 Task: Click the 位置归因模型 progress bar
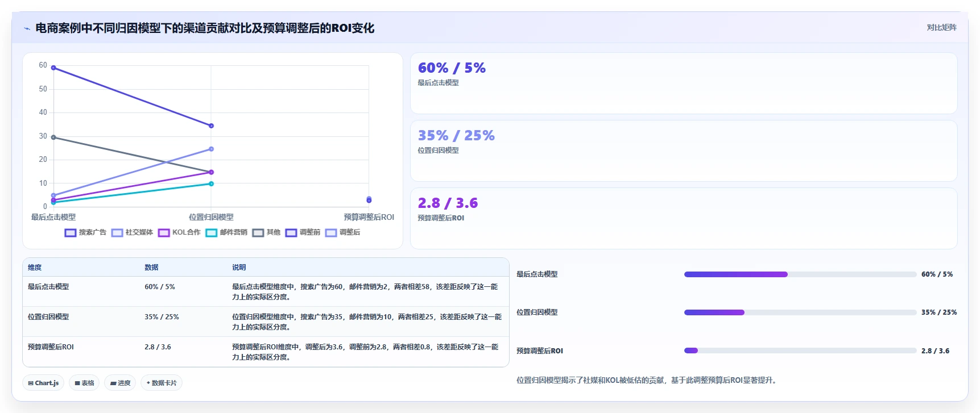point(800,312)
